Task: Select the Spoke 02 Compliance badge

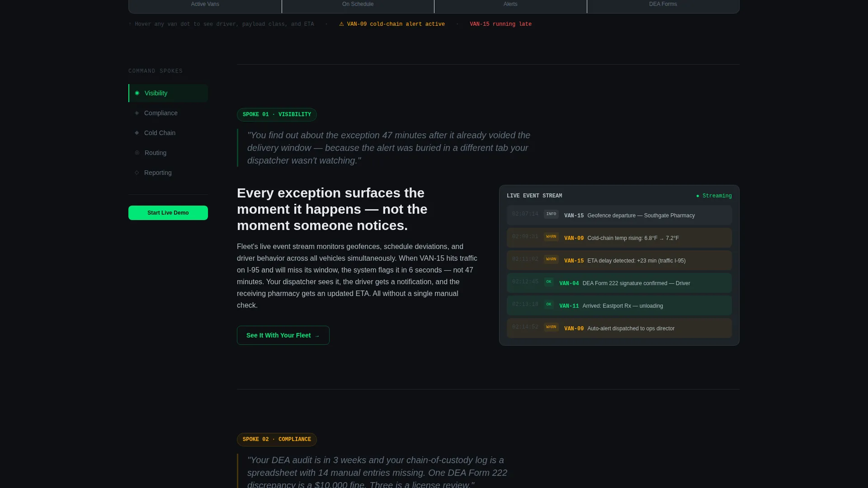Action: [x=277, y=440]
